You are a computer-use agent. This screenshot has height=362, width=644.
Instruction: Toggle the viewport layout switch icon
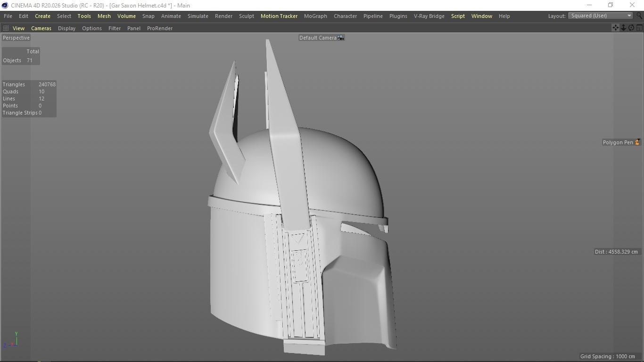click(x=639, y=27)
